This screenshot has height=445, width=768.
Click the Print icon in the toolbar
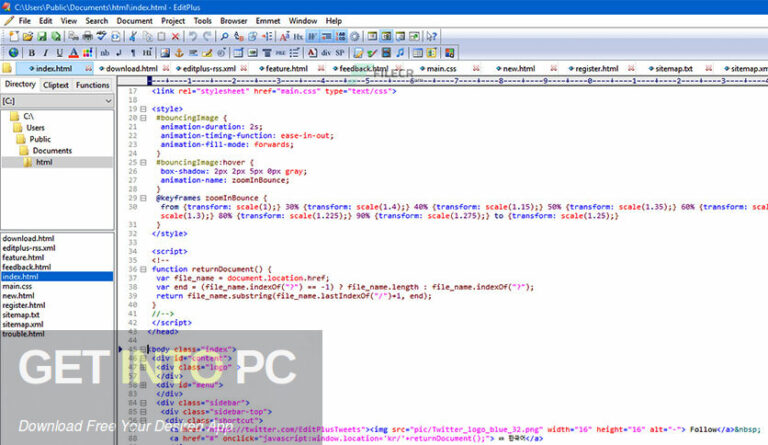[87, 36]
